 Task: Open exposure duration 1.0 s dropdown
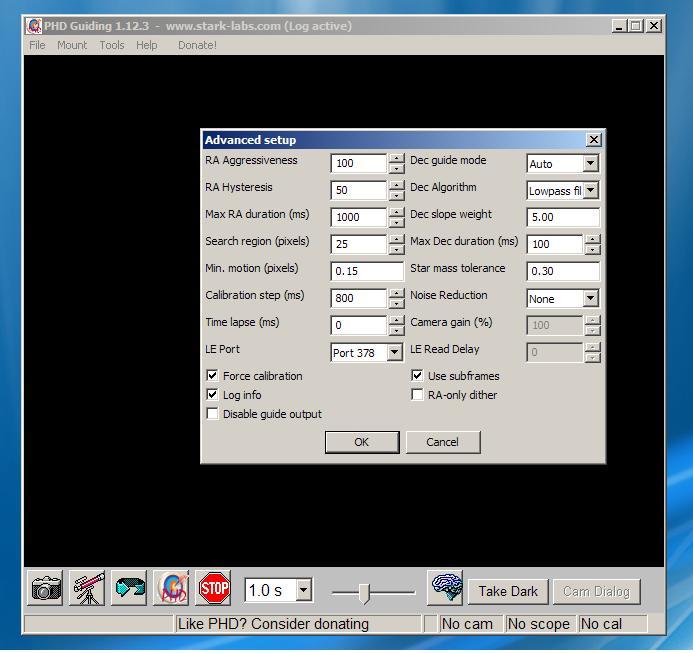(304, 590)
